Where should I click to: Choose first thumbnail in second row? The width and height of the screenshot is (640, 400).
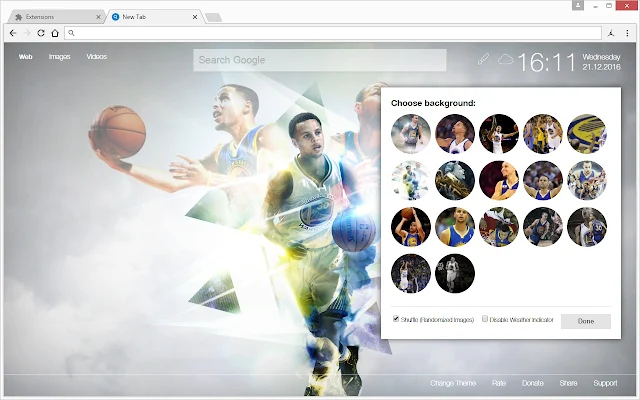pyautogui.click(x=411, y=180)
